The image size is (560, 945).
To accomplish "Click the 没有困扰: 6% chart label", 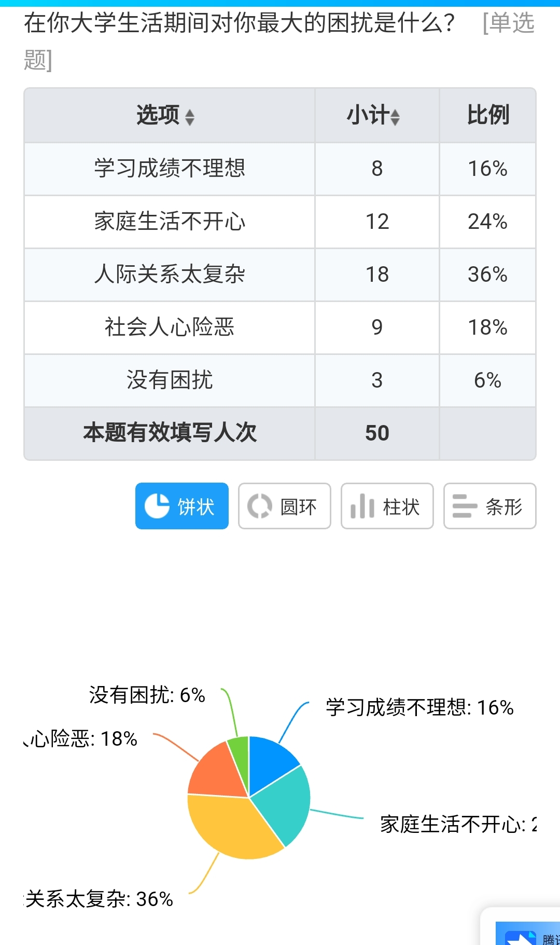I will 147,695.
